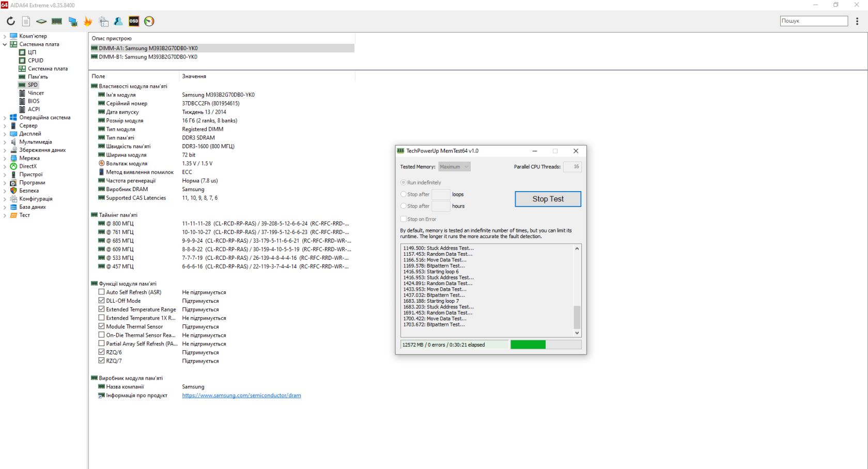The height and width of the screenshot is (469, 868).
Task: Select the Stop after hours radio button
Action: coord(404,206)
